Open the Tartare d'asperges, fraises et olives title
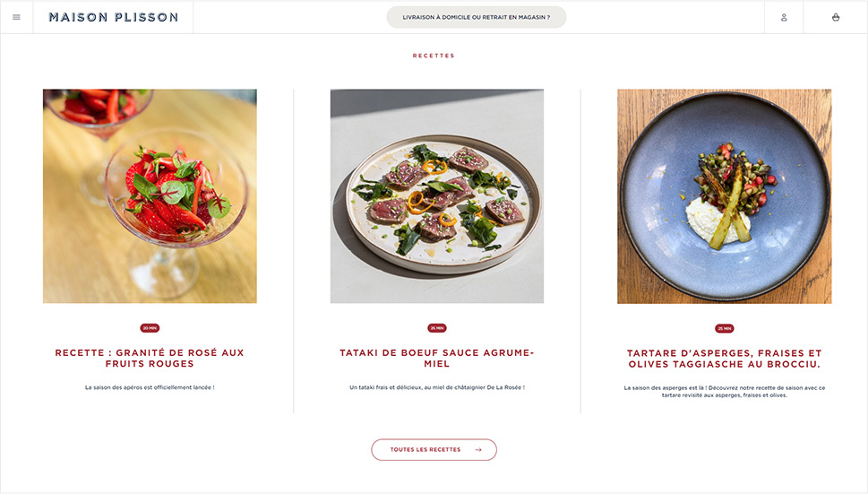The image size is (868, 494). 724,359
